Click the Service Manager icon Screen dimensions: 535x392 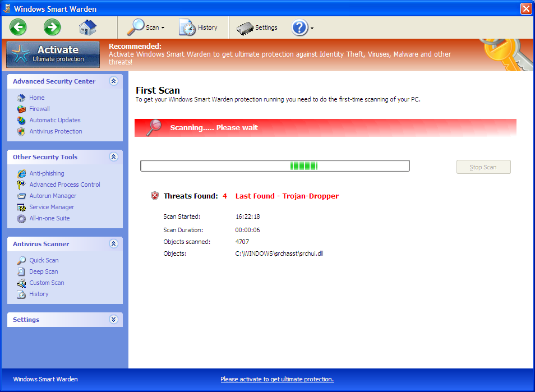click(21, 207)
